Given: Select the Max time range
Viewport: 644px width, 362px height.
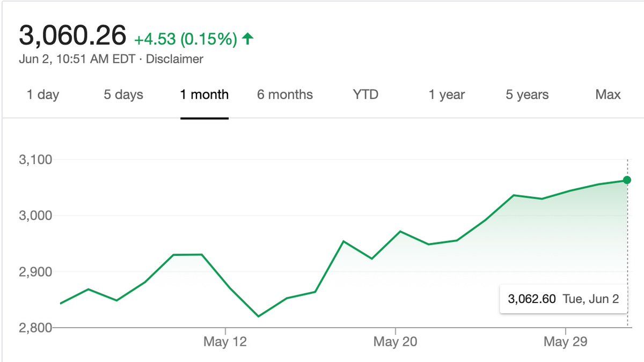Looking at the screenshot, I should [608, 95].
